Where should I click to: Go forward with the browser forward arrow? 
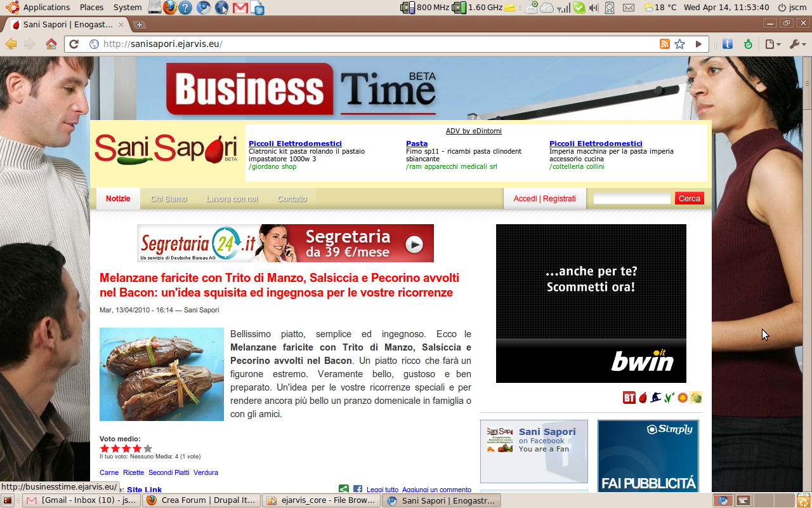click(x=29, y=44)
